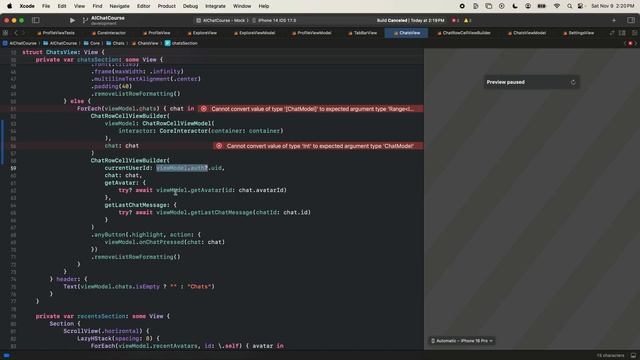Jump to the previous issue
Screen dimensions: 640x360
[625, 43]
